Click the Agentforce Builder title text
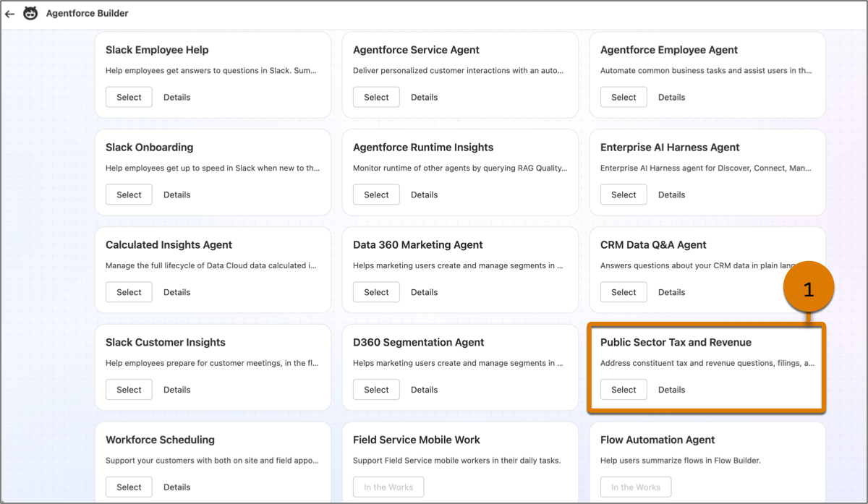The image size is (868, 504). pyautogui.click(x=88, y=14)
